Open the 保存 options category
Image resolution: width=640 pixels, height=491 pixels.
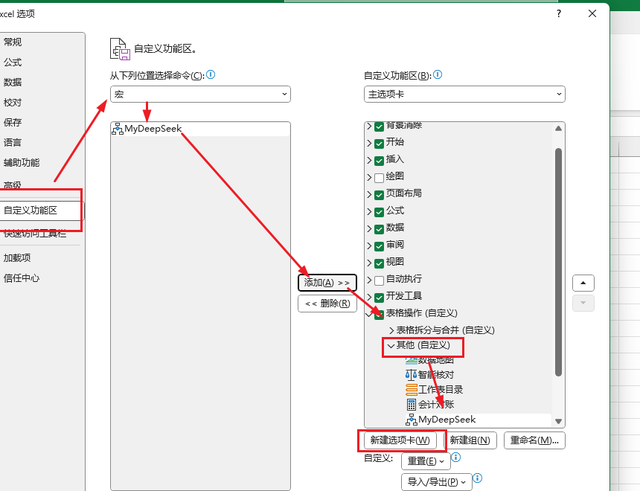(13, 122)
